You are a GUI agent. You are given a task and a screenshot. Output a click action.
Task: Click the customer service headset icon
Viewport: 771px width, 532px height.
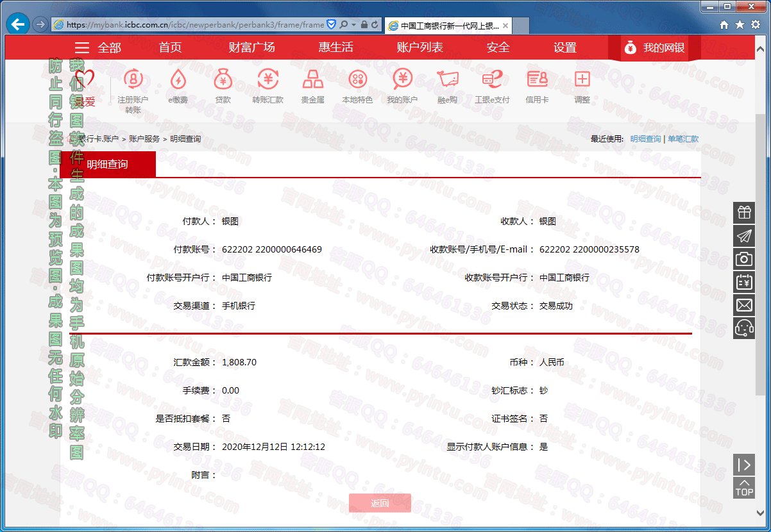tap(744, 328)
